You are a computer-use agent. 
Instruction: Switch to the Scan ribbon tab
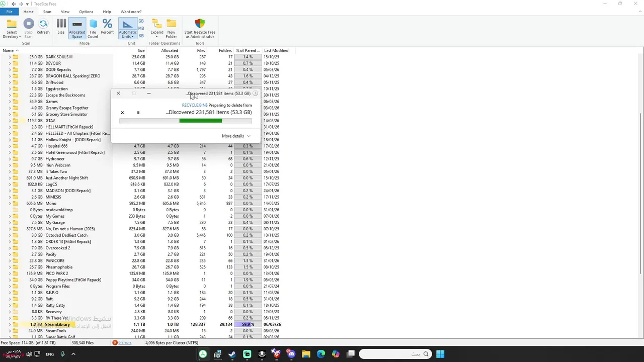click(x=47, y=12)
